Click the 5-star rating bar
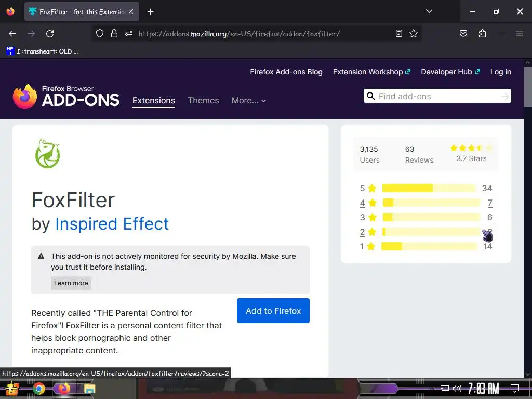Viewport: 532px width, 399px height. [x=429, y=188]
